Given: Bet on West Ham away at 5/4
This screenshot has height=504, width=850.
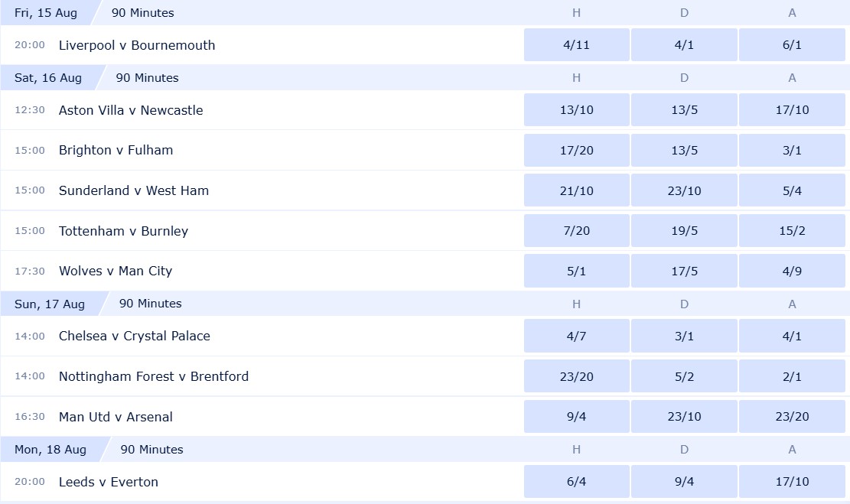Looking at the screenshot, I should click(x=792, y=190).
